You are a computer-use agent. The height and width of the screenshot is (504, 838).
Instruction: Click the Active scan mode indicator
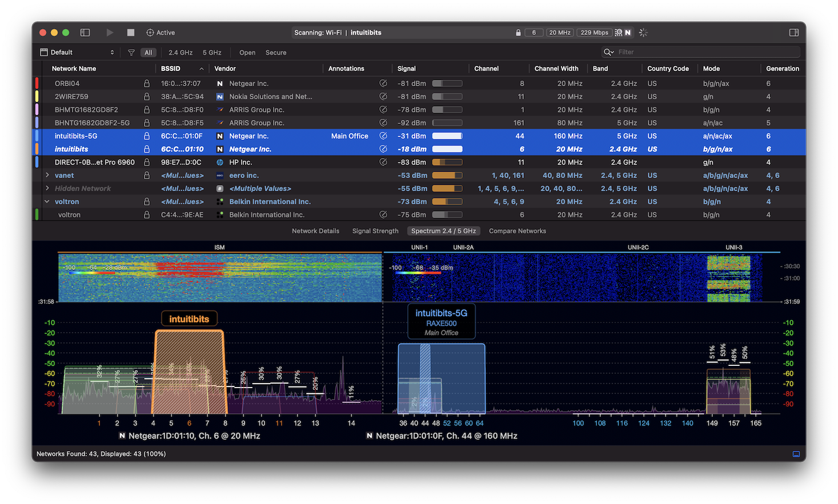(x=161, y=33)
